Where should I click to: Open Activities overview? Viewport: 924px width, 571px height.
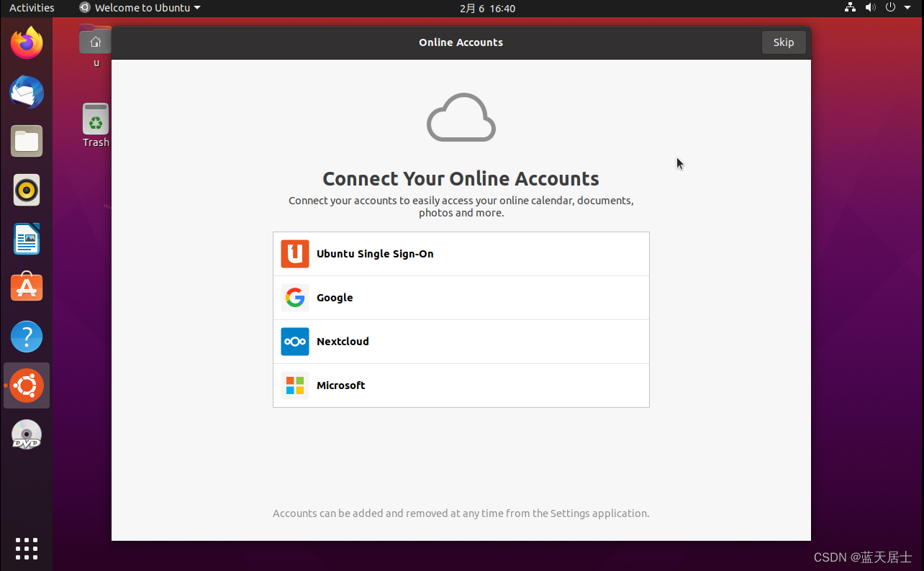click(31, 8)
